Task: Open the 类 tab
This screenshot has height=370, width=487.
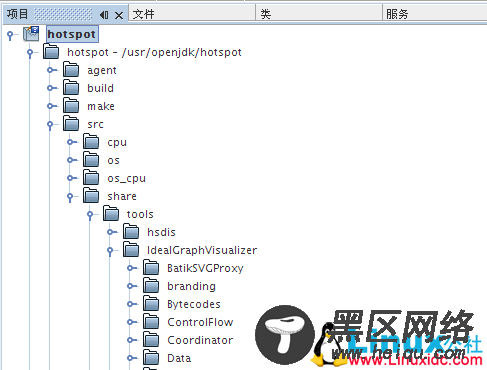Action: pyautogui.click(x=319, y=14)
